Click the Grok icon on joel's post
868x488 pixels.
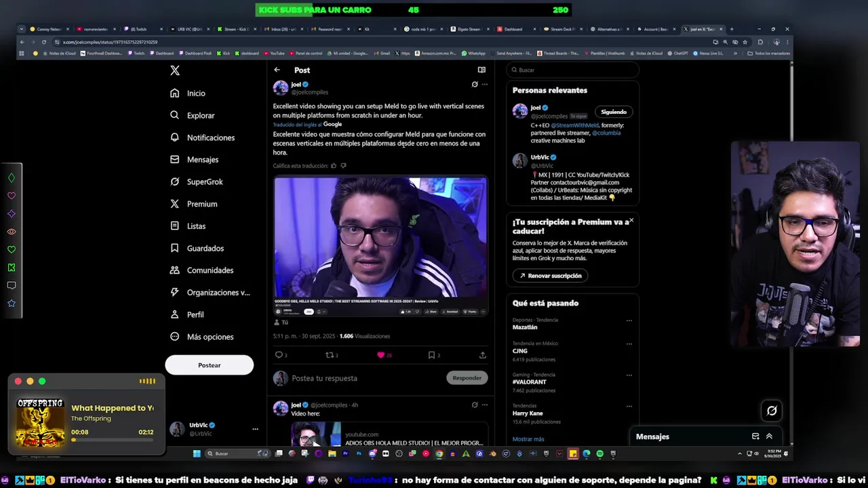coord(475,85)
